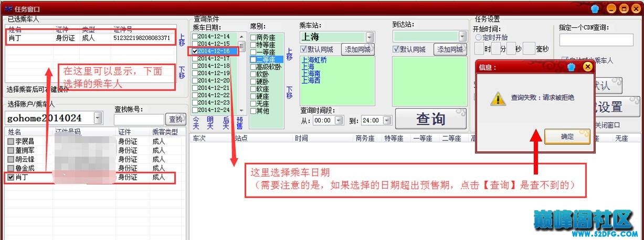
Task: Click the 商务座 results column header
Action: click(365, 138)
